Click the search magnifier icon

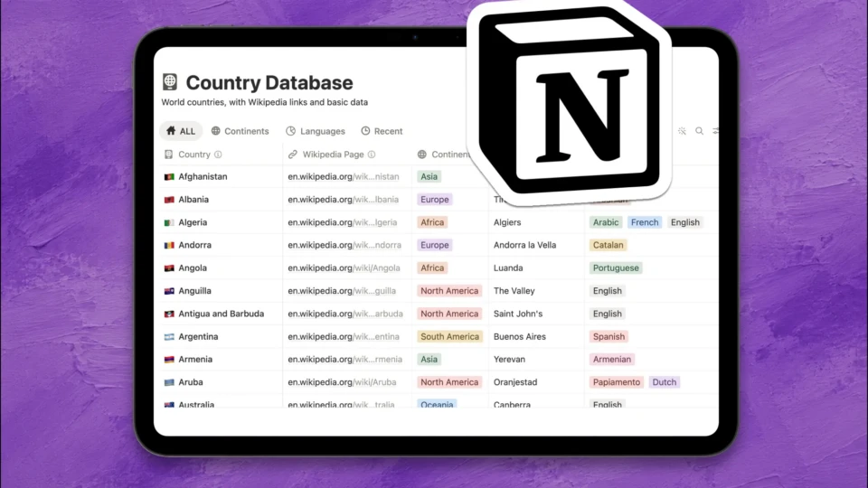(699, 131)
